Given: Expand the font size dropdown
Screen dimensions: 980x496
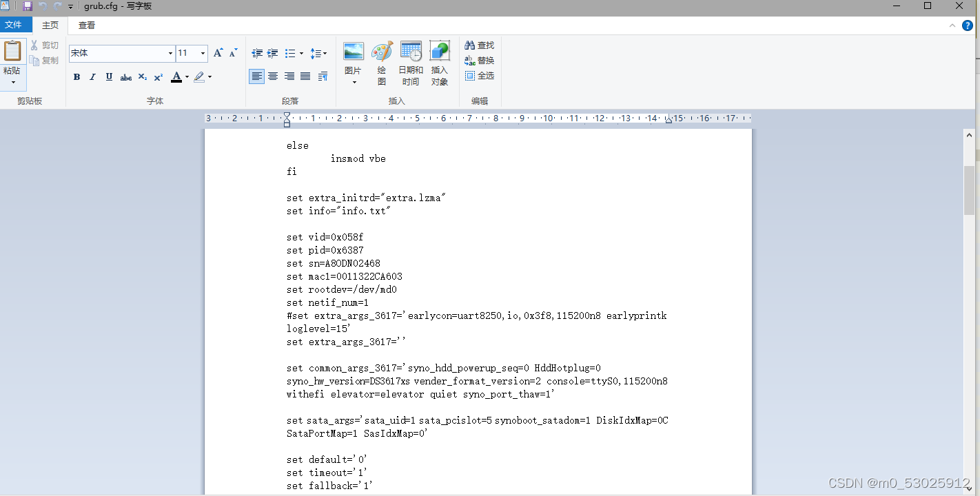Looking at the screenshot, I should click(203, 53).
